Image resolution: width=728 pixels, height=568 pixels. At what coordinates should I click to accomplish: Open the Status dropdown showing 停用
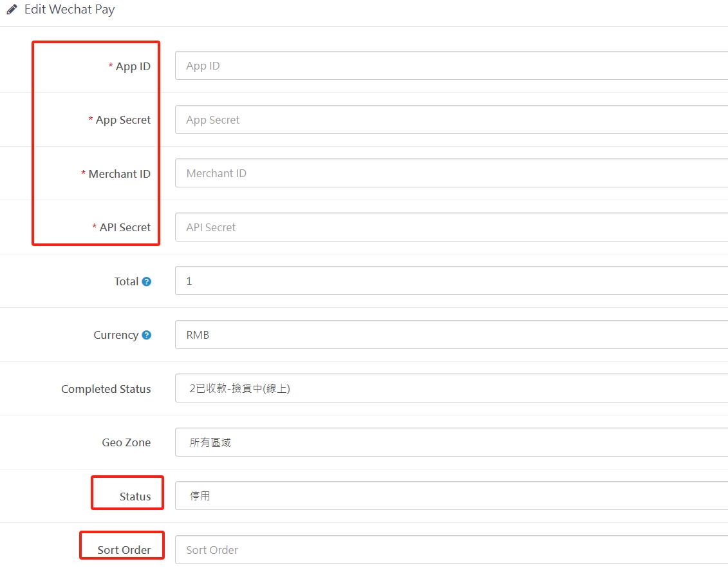(x=451, y=495)
